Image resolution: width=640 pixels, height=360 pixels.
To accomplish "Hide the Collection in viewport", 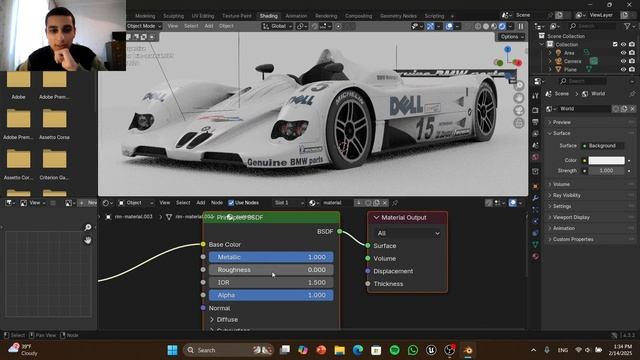I will coord(624,44).
